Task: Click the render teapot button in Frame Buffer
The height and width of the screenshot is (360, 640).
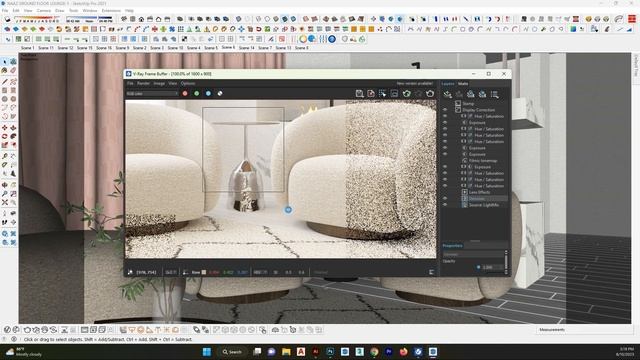Action: click(430, 93)
